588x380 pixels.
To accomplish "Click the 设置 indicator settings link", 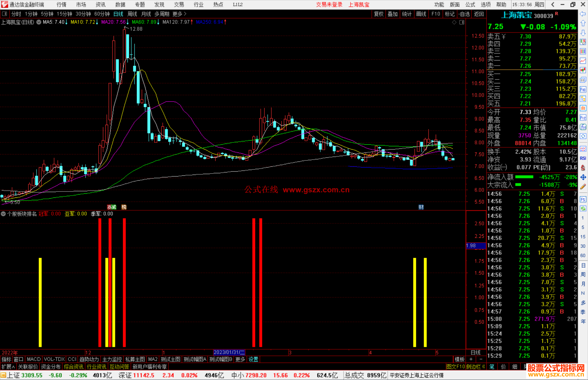I will tap(253, 359).
